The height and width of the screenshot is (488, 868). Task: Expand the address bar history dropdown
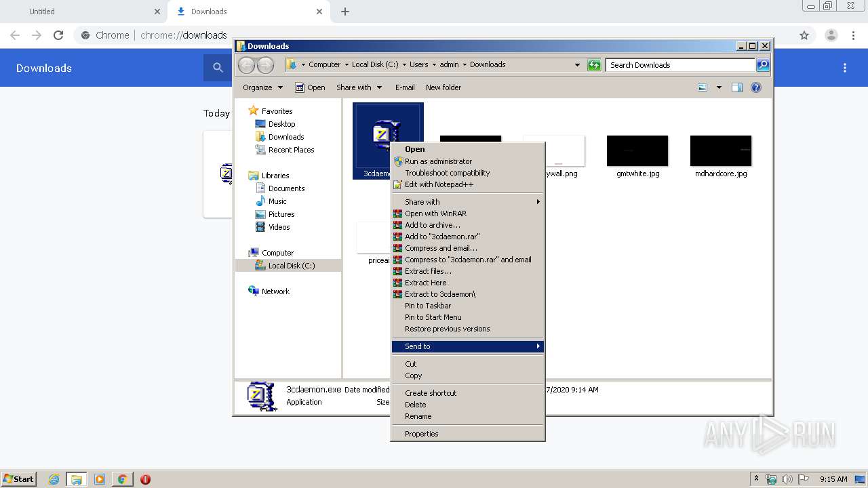577,65
